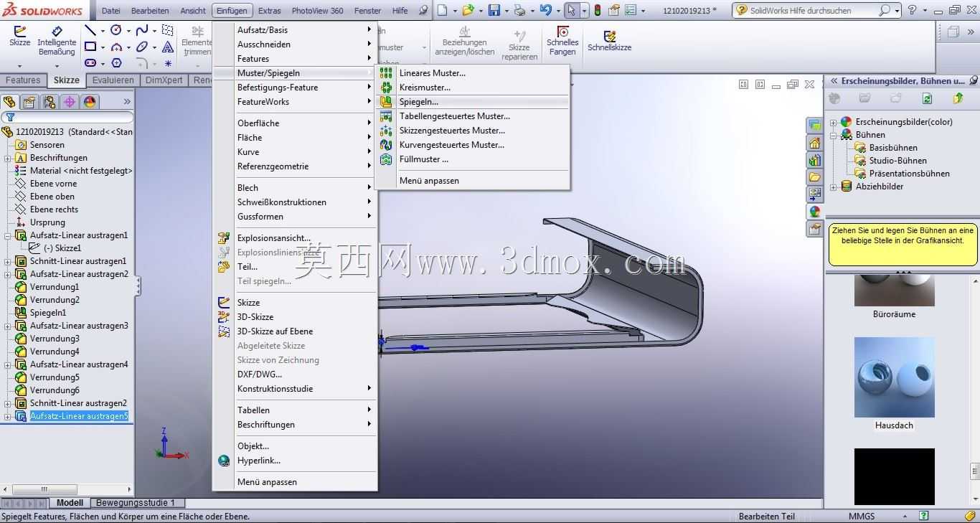This screenshot has width=980, height=523.
Task: Open the dropdown arrow beside Line tool
Action: (103, 31)
